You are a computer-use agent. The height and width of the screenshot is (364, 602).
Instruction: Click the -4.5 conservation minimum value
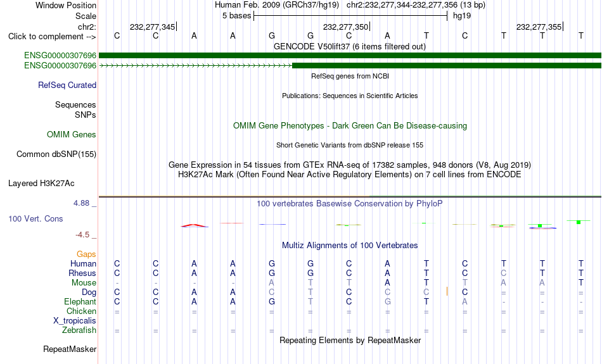click(x=82, y=235)
